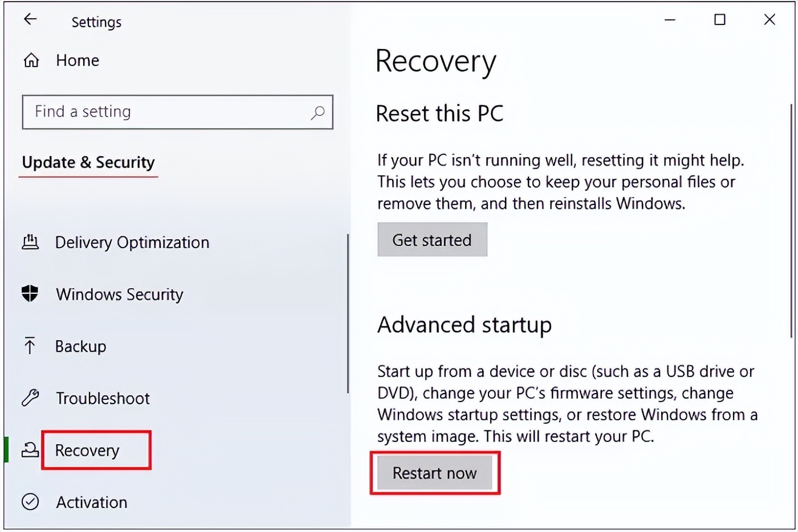Click the Activation checkmark icon
The image size is (798, 532).
click(x=30, y=502)
